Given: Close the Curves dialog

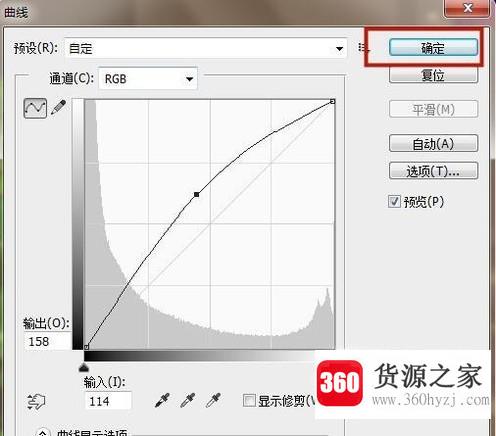Looking at the screenshot, I should tap(468, 8).
